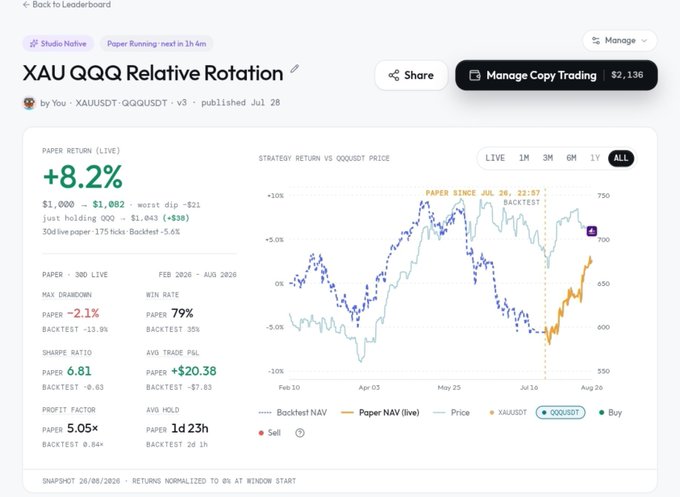Switch chart range to 6M
Viewport: 680px width, 497px height.
[571, 158]
